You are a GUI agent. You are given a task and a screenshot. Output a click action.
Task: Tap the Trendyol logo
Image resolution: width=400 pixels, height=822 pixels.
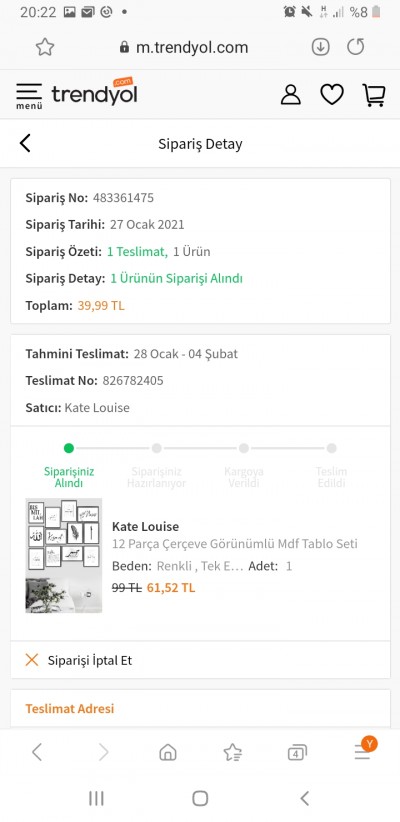click(x=95, y=92)
